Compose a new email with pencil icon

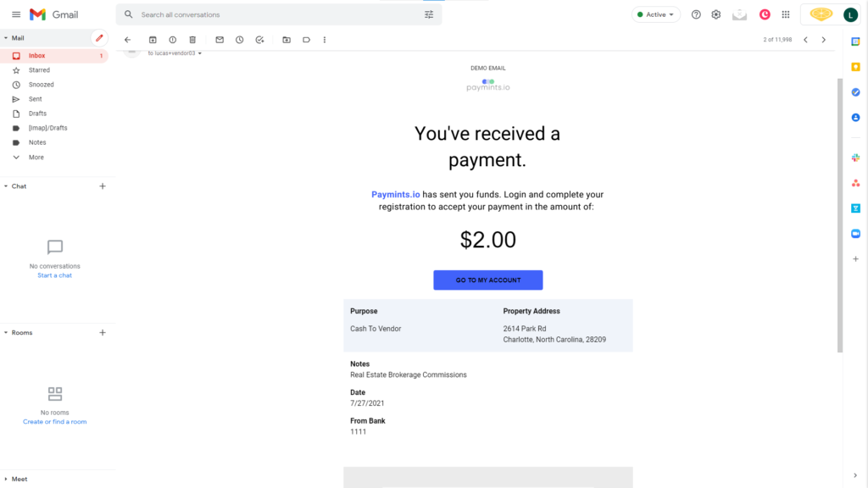click(99, 38)
